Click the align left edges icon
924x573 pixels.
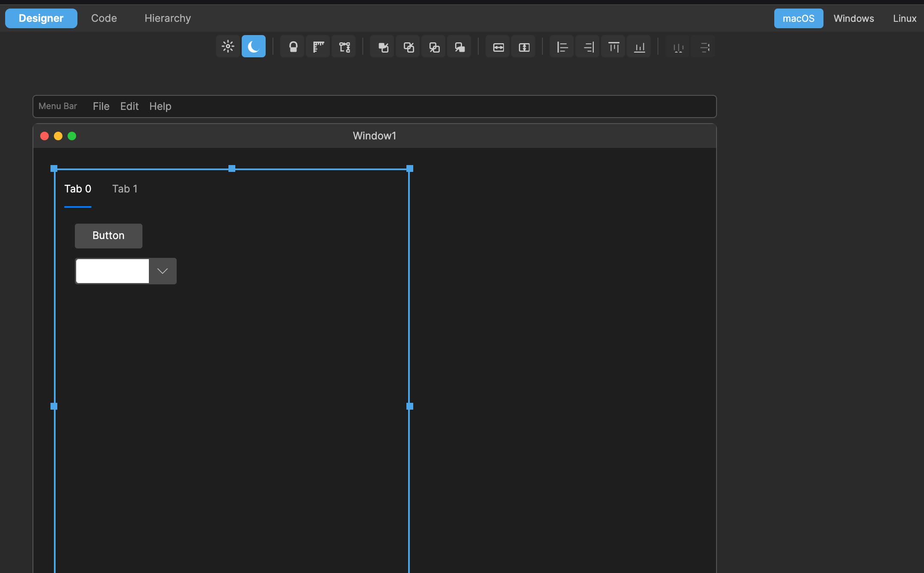click(562, 47)
